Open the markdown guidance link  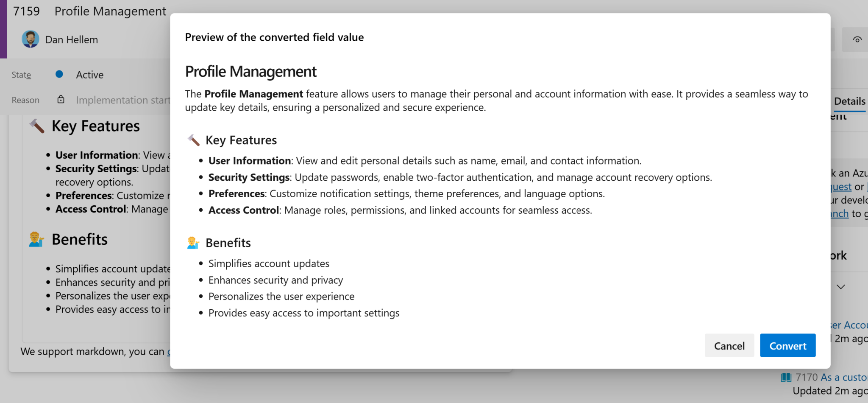click(x=169, y=352)
